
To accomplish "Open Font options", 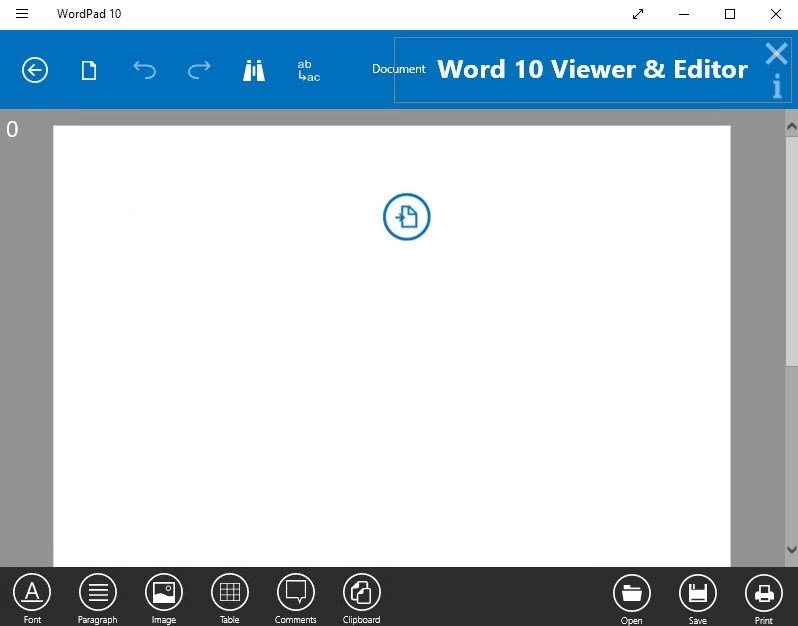I will coord(32,599).
